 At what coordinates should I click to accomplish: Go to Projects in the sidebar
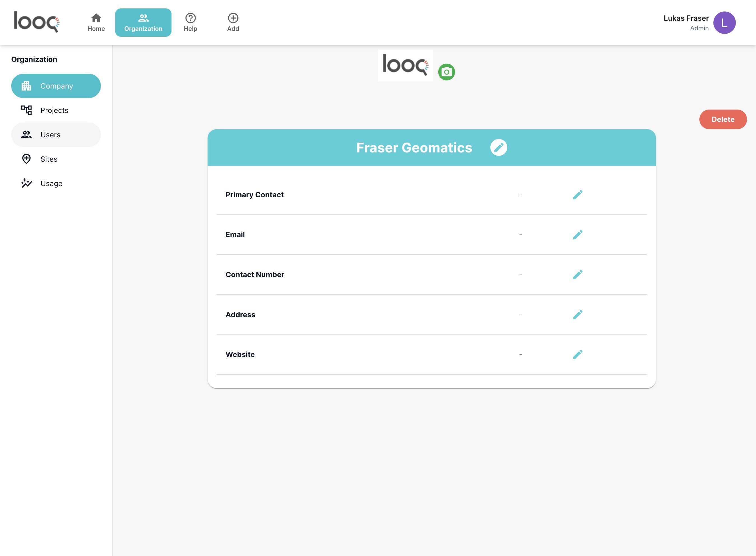pyautogui.click(x=54, y=110)
